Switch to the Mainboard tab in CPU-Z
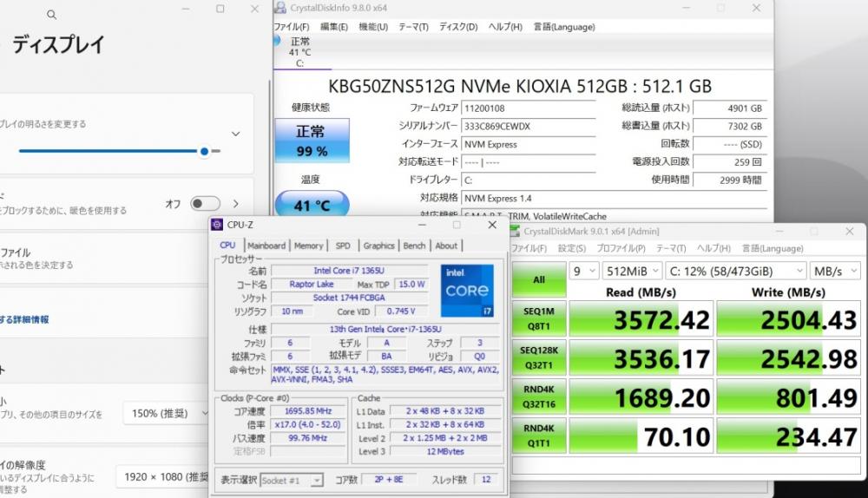The height and width of the screenshot is (498, 868). pyautogui.click(x=266, y=246)
